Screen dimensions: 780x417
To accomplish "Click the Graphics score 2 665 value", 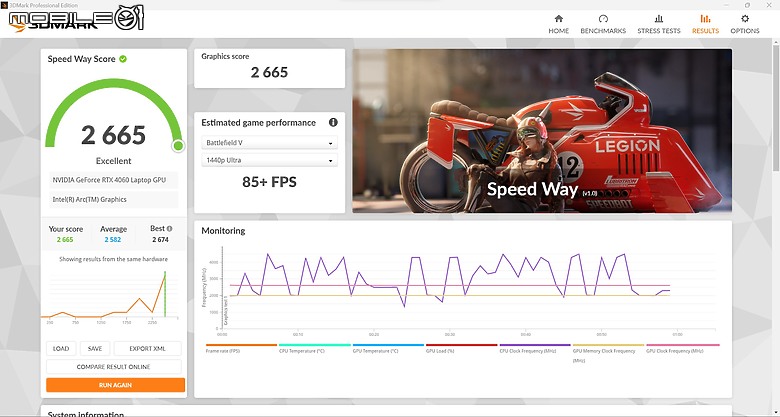I will pos(269,73).
